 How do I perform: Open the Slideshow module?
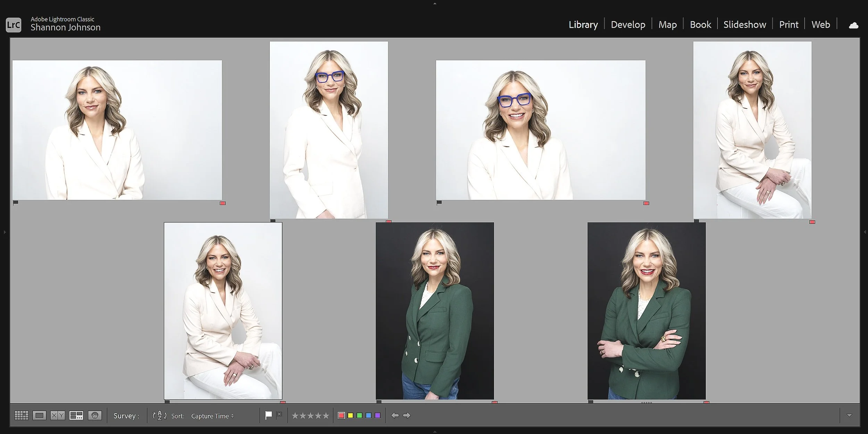point(744,25)
